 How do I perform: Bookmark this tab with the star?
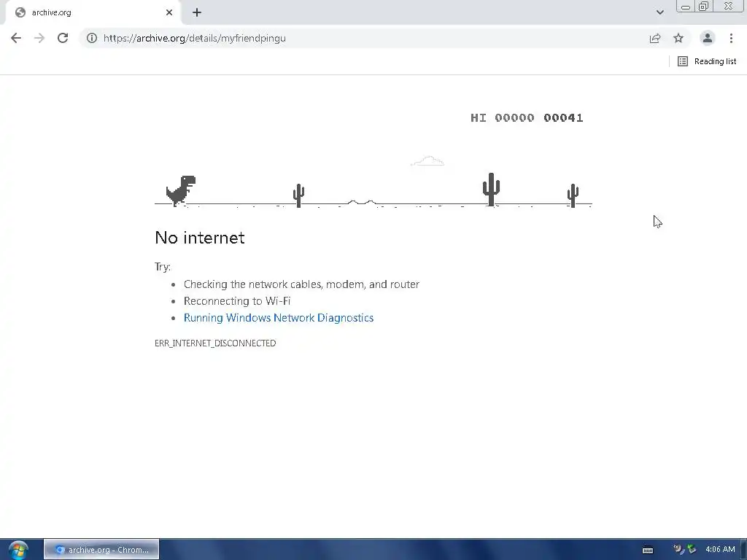(678, 38)
